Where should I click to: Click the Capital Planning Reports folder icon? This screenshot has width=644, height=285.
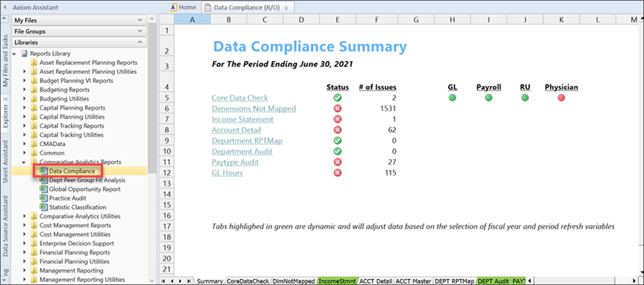[34, 108]
